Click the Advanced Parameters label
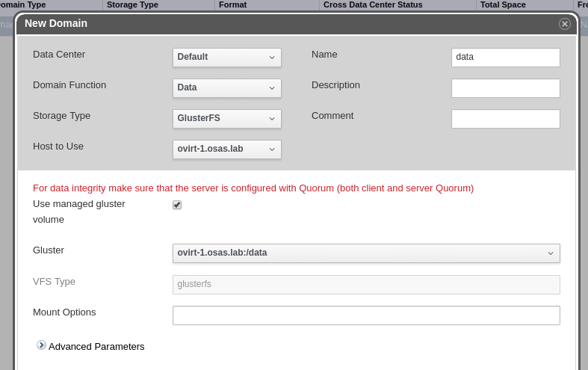Viewport: 588px width, 370px height. pos(96,347)
